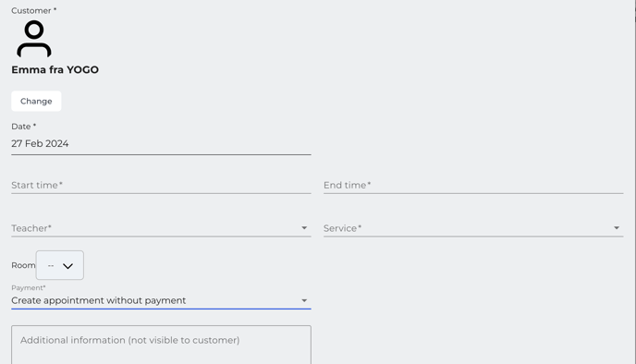The width and height of the screenshot is (636, 364).
Task: Open the Teacher dropdown
Action: [161, 228]
